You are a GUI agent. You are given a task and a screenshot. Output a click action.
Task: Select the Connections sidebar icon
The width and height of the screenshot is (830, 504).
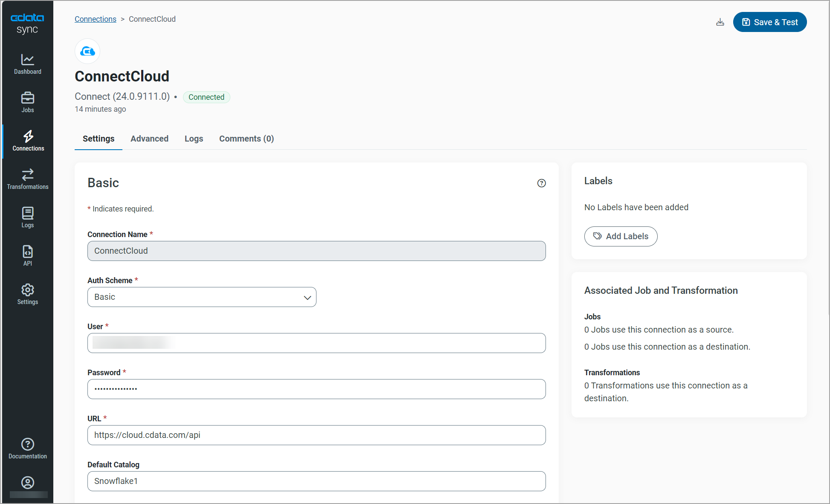click(x=28, y=141)
